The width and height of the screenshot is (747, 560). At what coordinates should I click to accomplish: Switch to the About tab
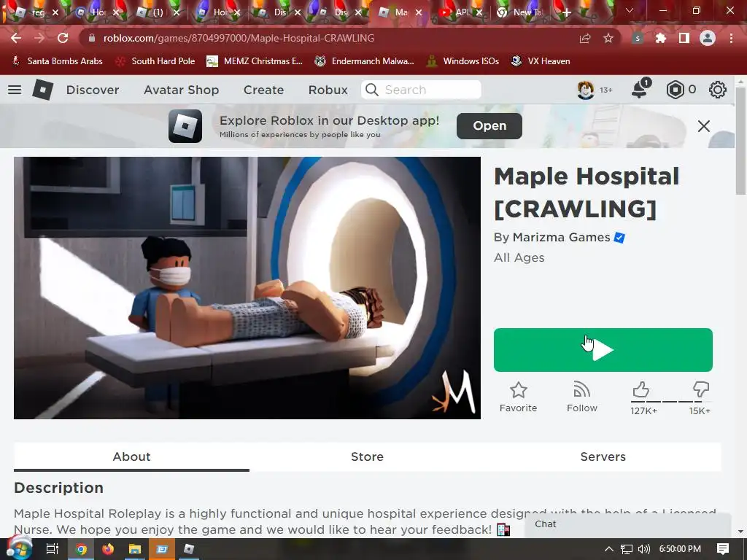tap(131, 456)
